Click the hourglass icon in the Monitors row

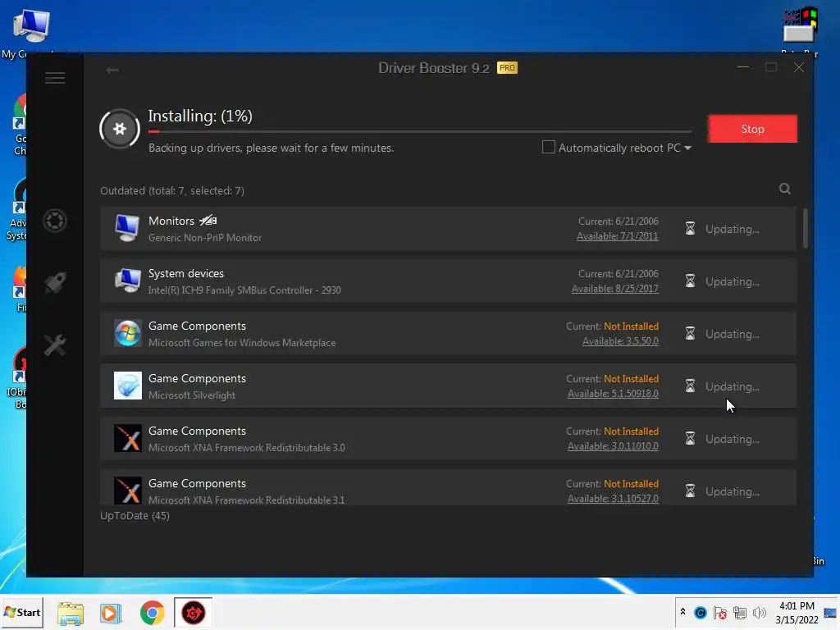pyautogui.click(x=690, y=229)
